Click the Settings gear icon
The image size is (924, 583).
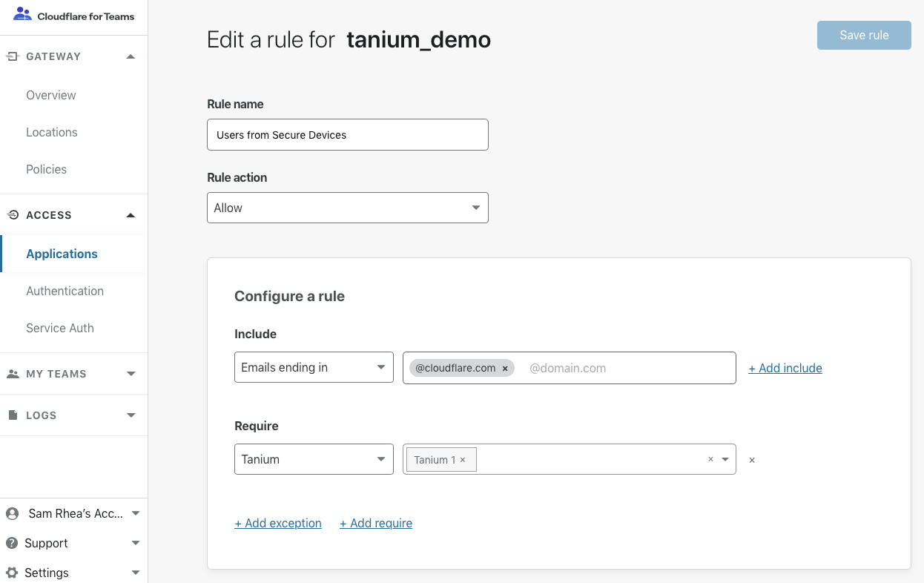tap(12, 573)
